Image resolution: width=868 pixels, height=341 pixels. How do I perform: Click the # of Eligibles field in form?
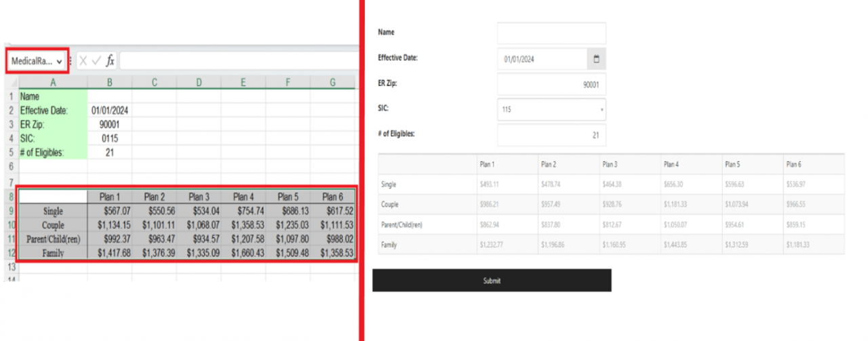point(551,135)
